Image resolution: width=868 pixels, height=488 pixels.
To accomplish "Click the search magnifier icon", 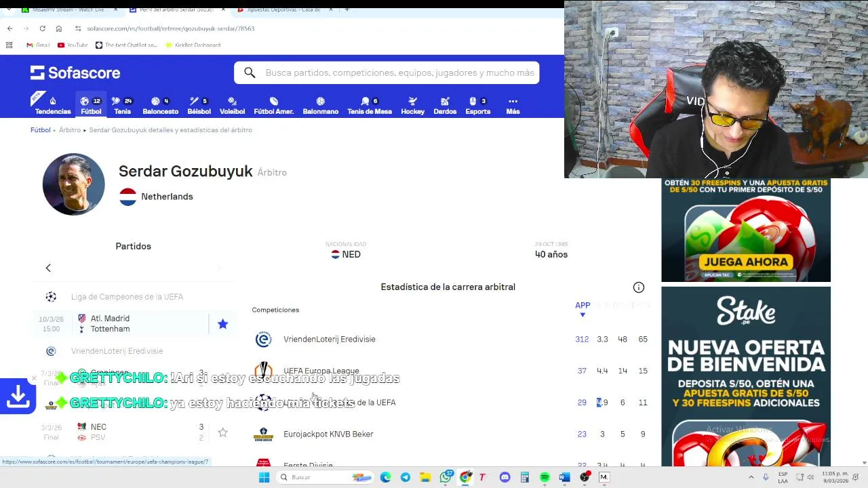I will pyautogui.click(x=250, y=73).
